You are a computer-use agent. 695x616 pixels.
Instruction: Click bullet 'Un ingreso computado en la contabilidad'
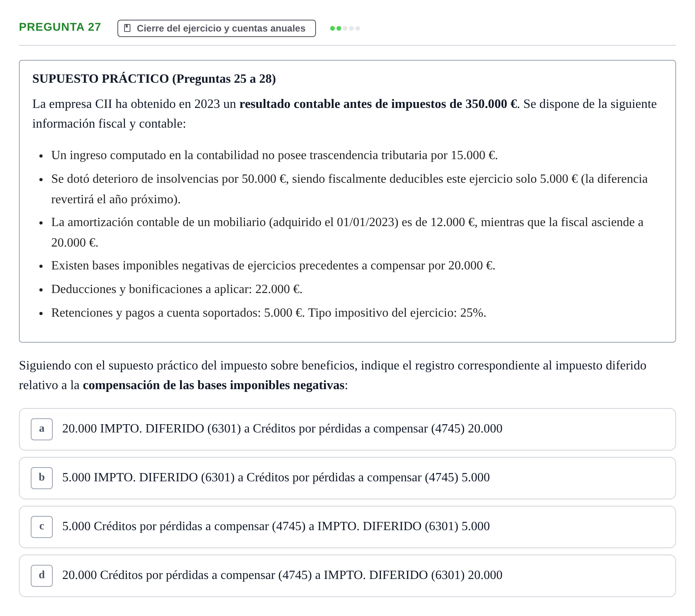click(274, 155)
